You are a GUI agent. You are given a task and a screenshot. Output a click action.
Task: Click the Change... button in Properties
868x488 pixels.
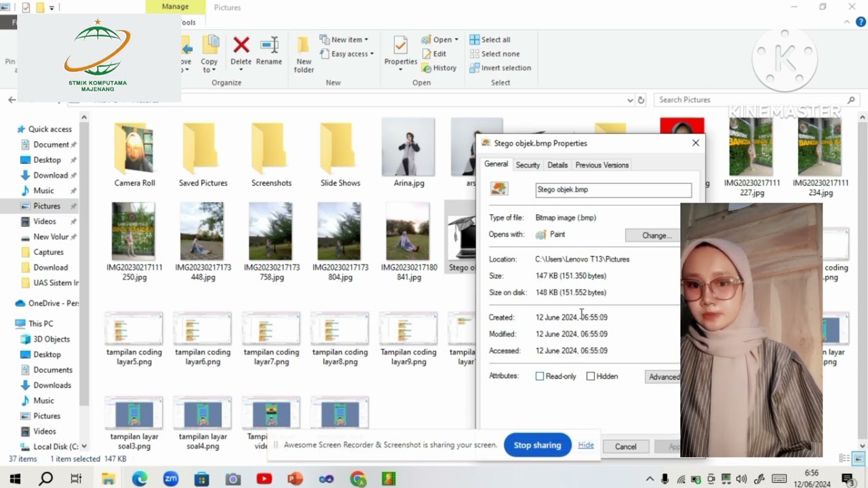pyautogui.click(x=652, y=235)
